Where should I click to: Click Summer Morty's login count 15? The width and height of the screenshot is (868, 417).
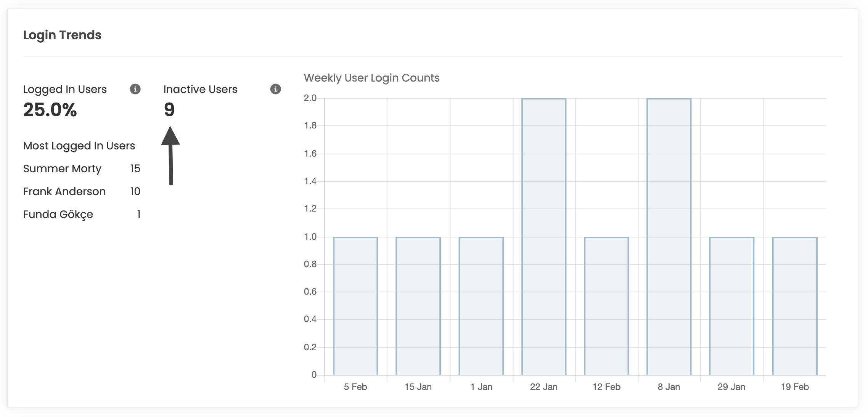(135, 168)
